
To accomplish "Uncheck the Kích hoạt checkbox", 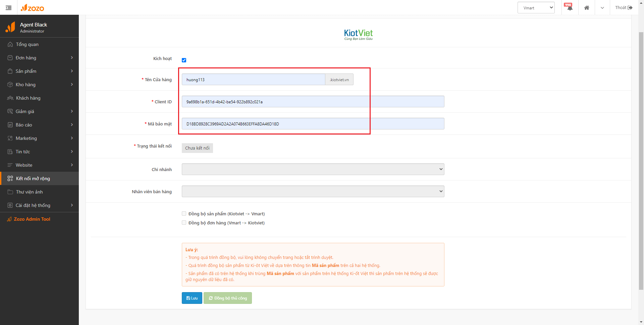I will click(x=184, y=60).
